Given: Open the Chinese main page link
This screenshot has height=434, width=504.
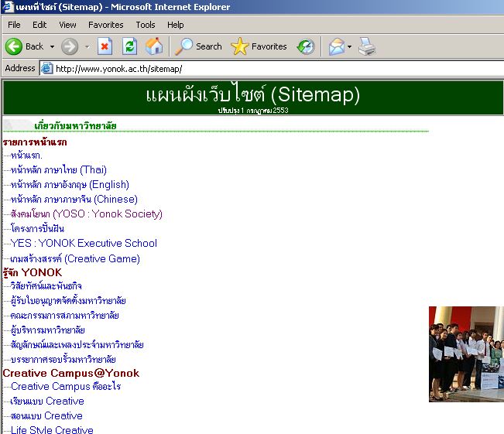Looking at the screenshot, I should pyautogui.click(x=74, y=199).
